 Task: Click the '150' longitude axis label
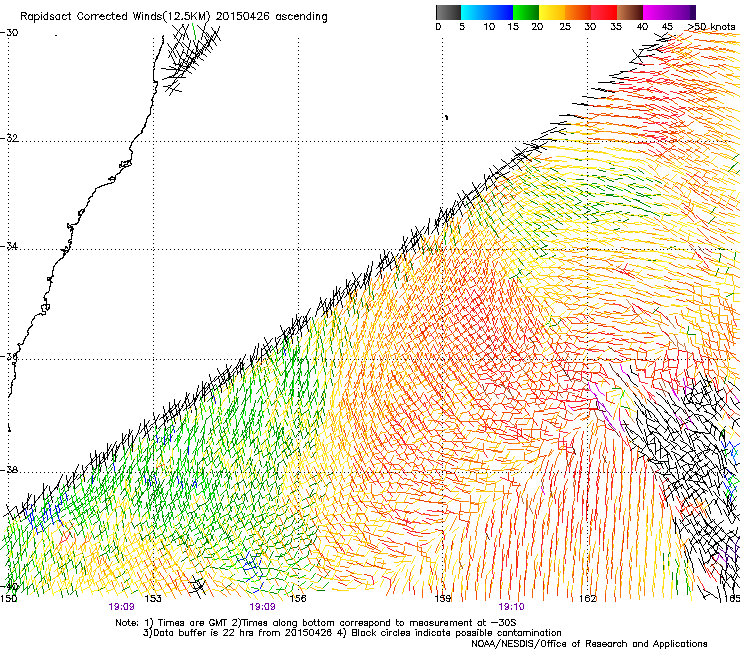pyautogui.click(x=8, y=599)
